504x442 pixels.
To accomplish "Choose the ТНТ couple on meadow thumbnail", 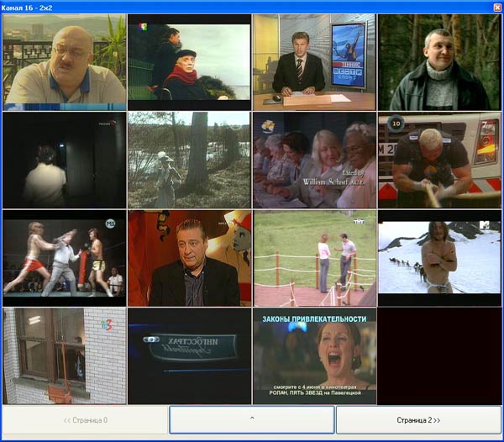I will tap(314, 258).
